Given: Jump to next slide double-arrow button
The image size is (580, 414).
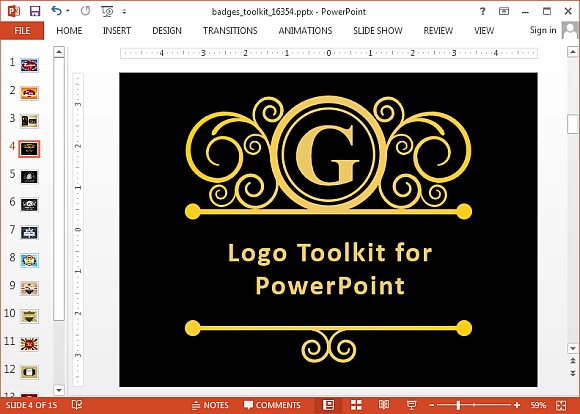Looking at the screenshot, I should 573,373.
